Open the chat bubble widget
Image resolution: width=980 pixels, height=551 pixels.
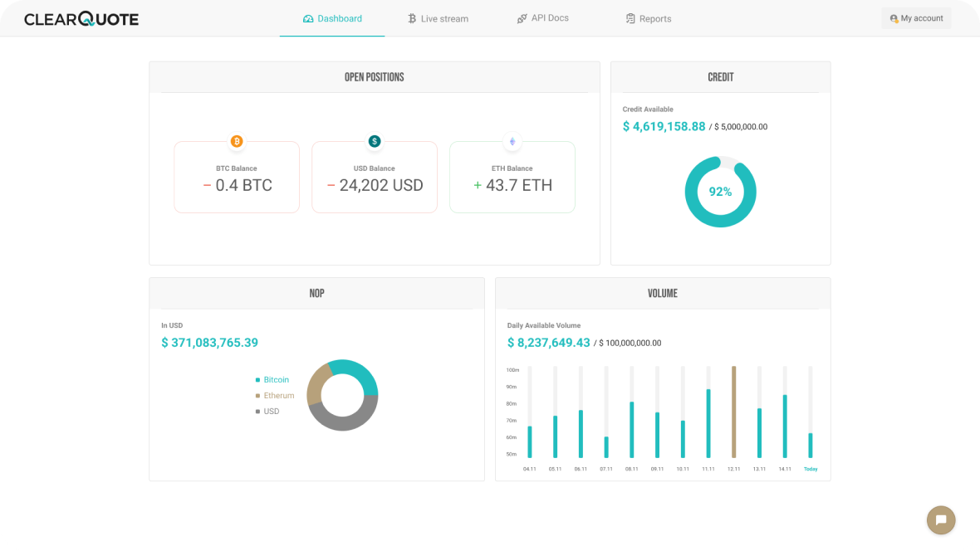click(x=941, y=520)
